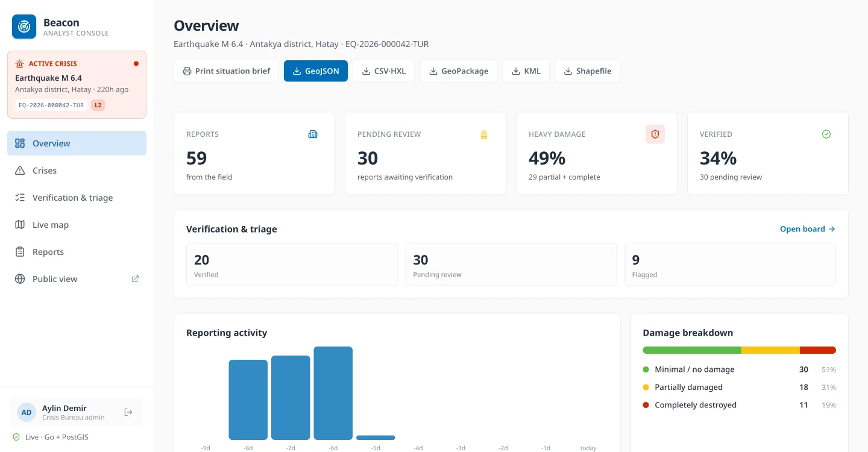The image size is (868, 452).
Task: Click the Reports clipboard icon
Action: tap(20, 252)
